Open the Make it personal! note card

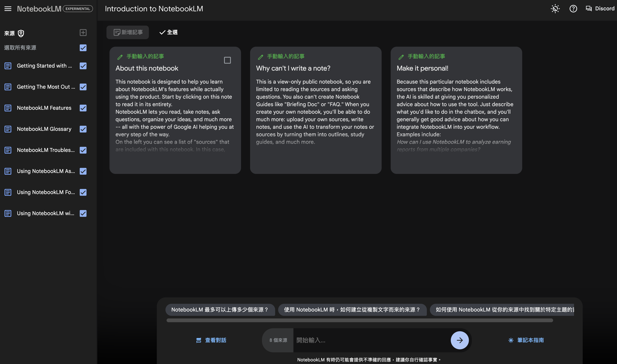(456, 110)
